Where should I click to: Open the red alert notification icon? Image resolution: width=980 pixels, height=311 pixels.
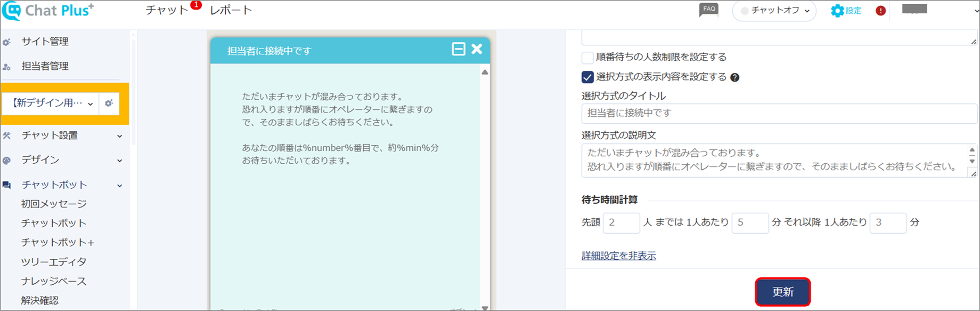point(880,11)
